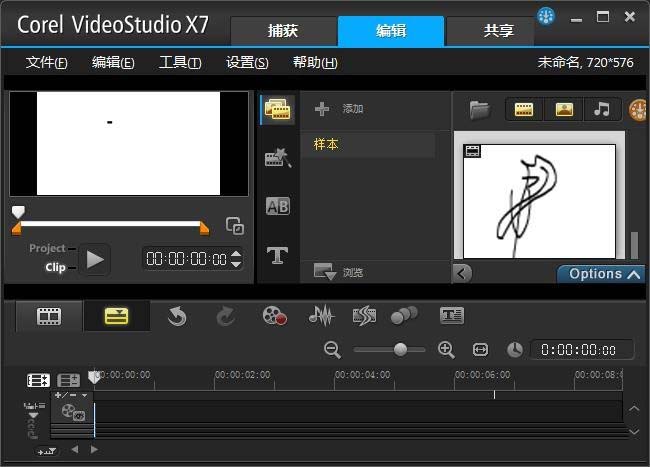Select Project playback mode
650x467 pixels.
tap(47, 248)
